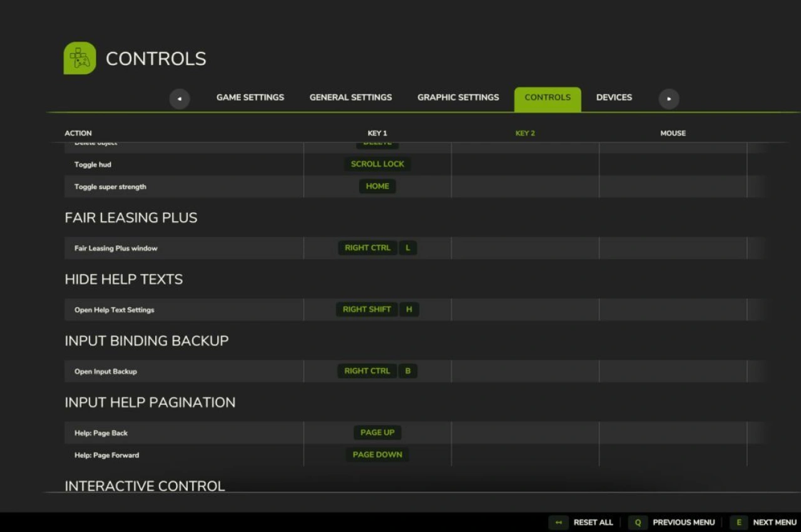This screenshot has width=801, height=532.
Task: Select the Devices tab
Action: (613, 98)
